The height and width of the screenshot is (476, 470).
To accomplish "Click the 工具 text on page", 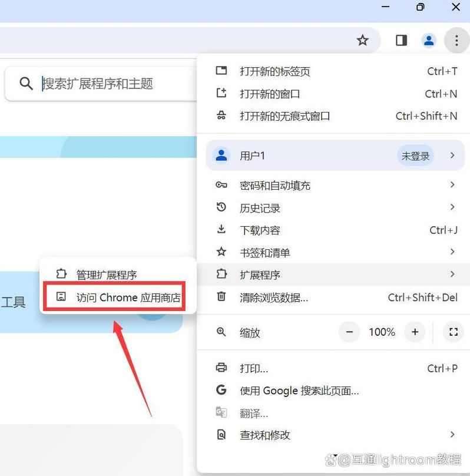I will tap(14, 302).
